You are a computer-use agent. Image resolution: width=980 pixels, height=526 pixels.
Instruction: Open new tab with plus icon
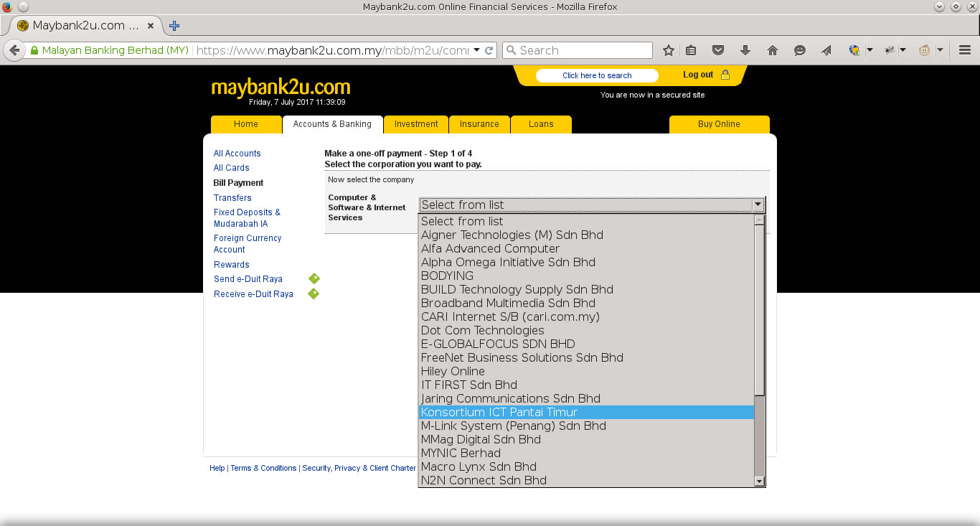point(174,26)
